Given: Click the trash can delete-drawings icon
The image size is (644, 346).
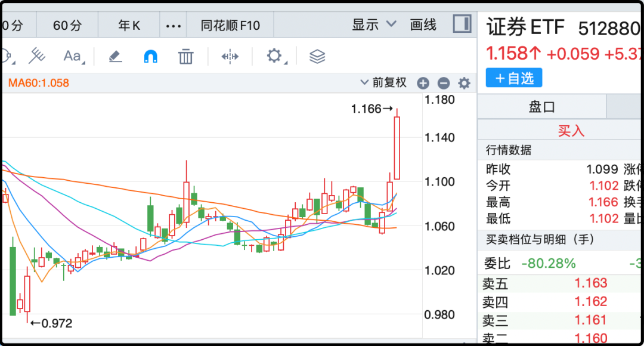Looking at the screenshot, I should 186,57.
